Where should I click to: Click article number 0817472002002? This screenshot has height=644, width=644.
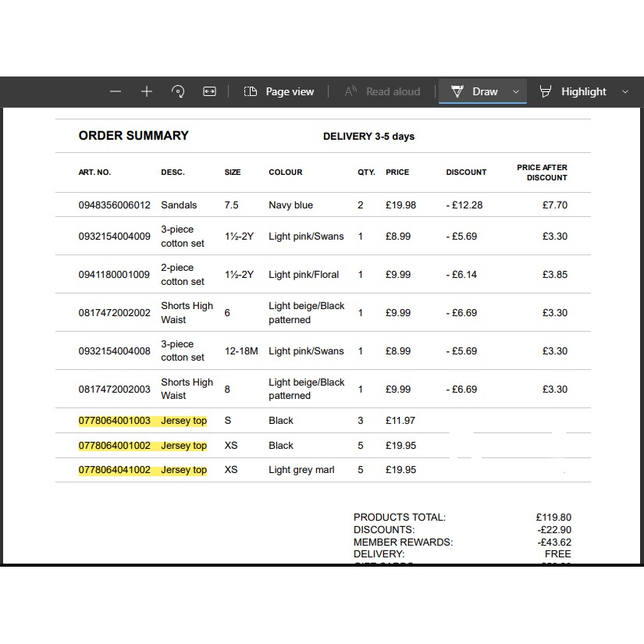click(114, 312)
